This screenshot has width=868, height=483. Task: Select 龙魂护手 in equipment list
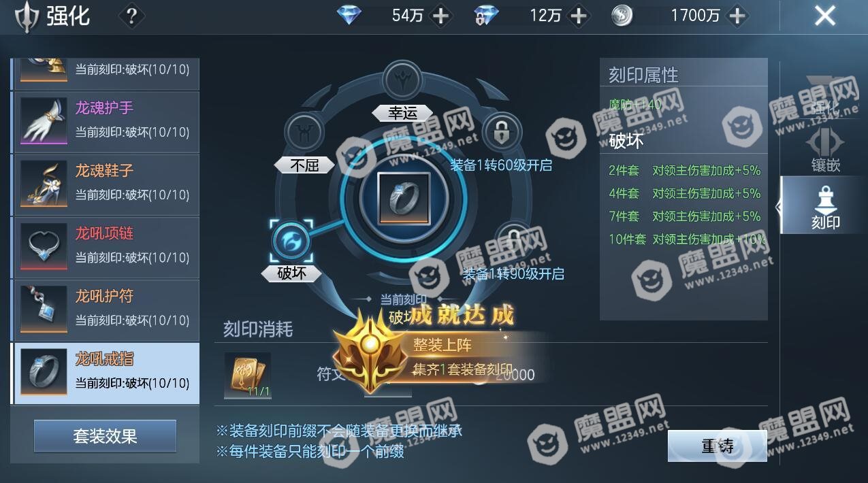106,122
